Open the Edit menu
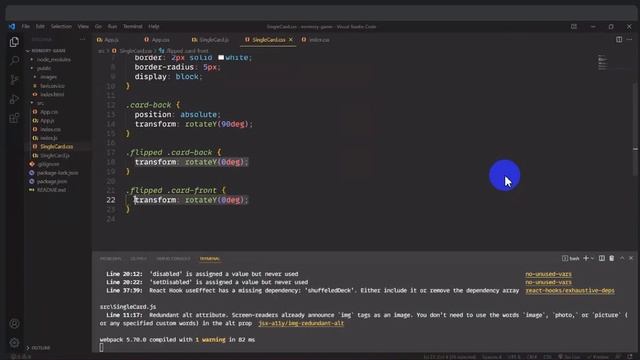Screen dimensions: 640x360 40,27
